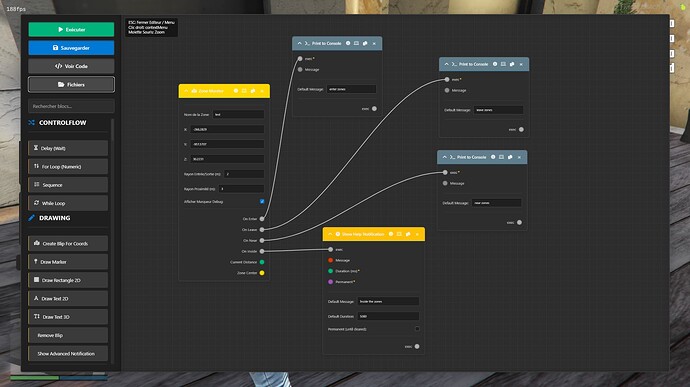Open the Voir Code view

[x=71, y=66]
